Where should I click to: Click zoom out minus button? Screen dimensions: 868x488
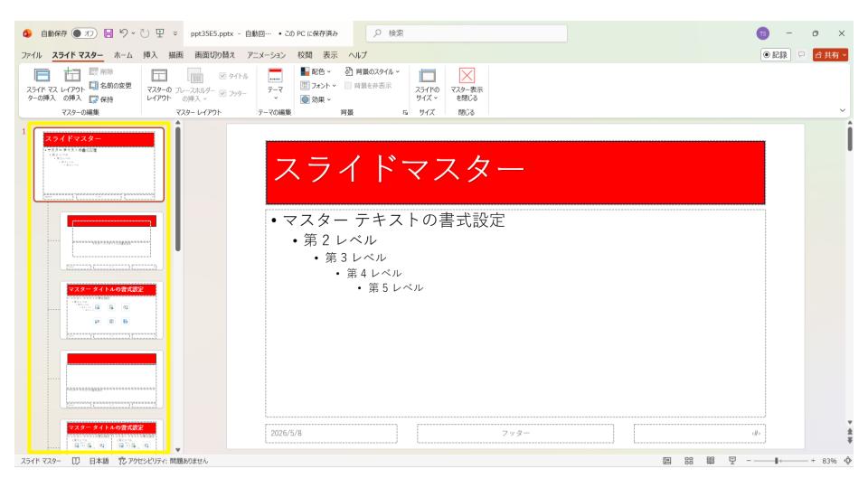[749, 460]
